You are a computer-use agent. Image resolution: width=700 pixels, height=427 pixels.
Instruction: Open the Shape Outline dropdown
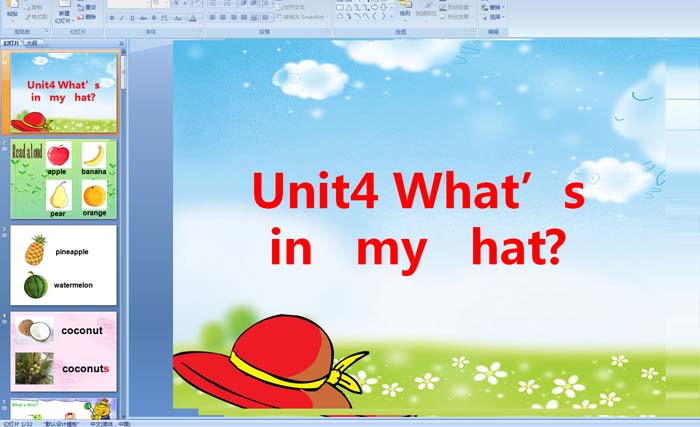[x=454, y=8]
